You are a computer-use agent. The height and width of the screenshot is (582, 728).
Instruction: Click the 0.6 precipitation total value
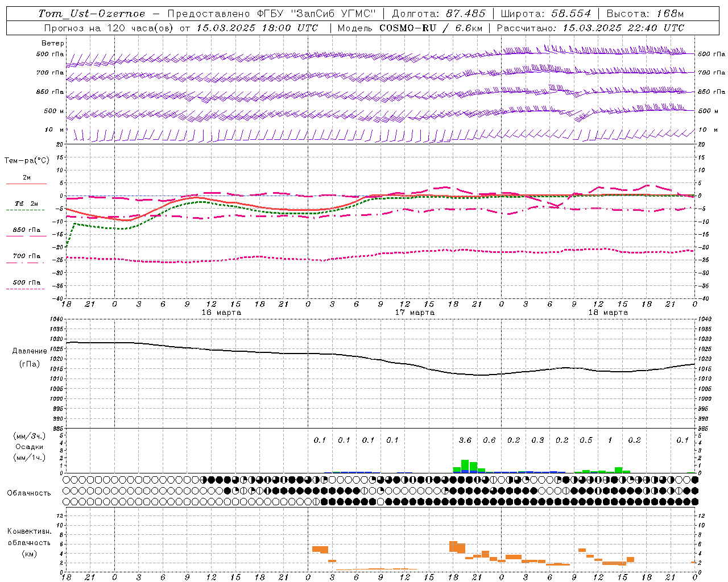click(x=489, y=440)
